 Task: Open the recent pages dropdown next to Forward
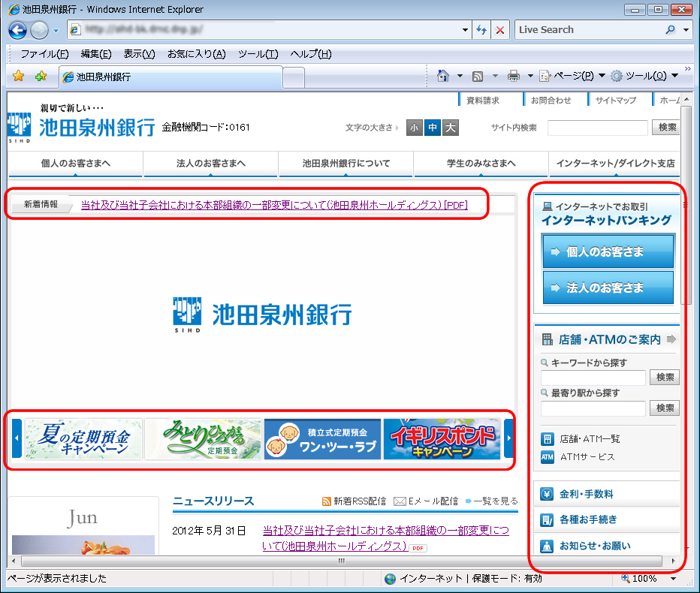[56, 31]
